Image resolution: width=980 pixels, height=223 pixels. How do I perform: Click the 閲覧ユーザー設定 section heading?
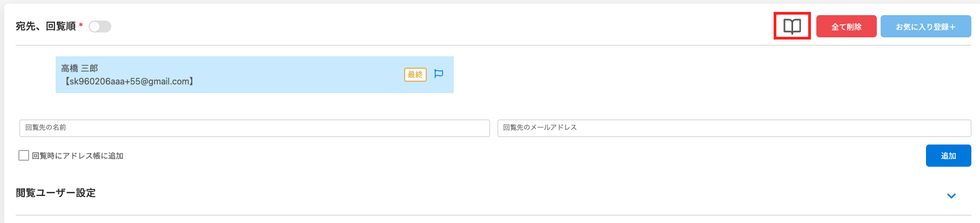click(x=56, y=193)
